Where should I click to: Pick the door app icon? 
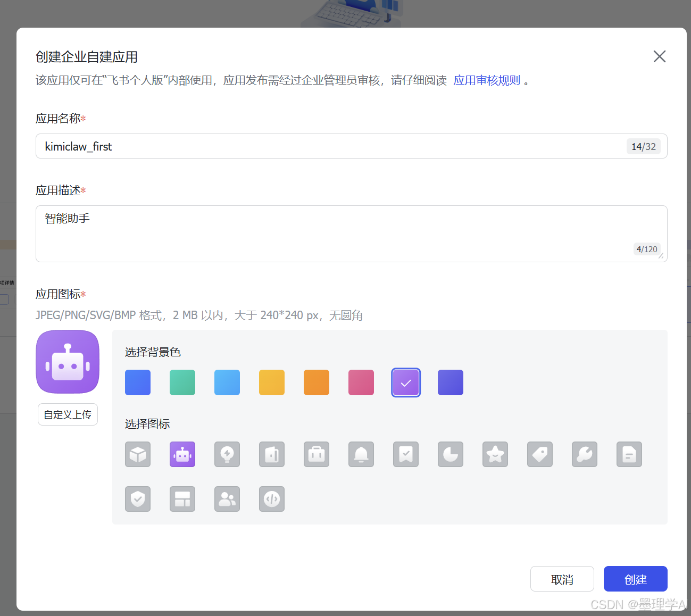click(x=272, y=454)
